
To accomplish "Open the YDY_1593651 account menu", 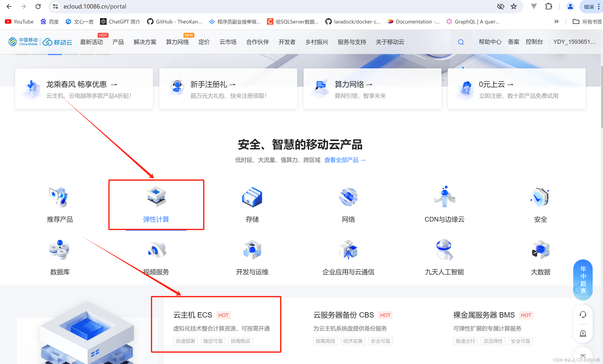I will [574, 42].
